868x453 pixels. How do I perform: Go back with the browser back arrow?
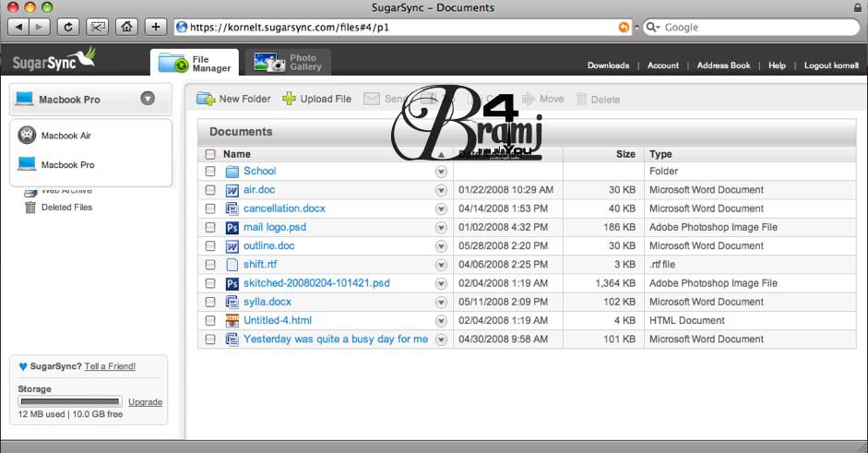click(x=18, y=27)
